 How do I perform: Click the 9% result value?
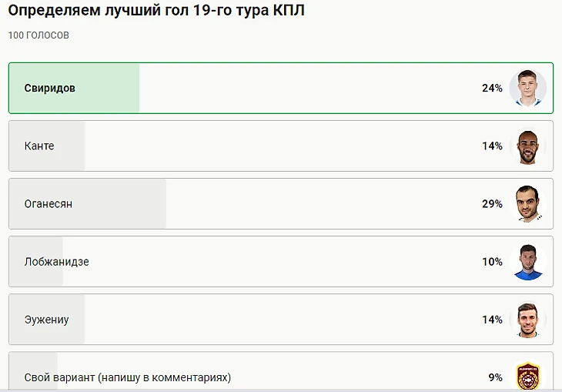click(495, 377)
